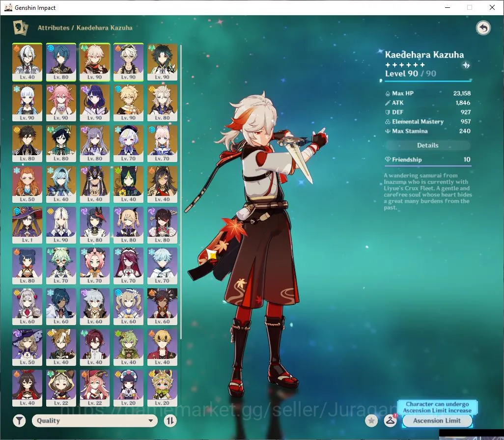This screenshot has height=440, width=504.
Task: Select Xiangling portrait at Lv. 80
Action: (28, 266)
